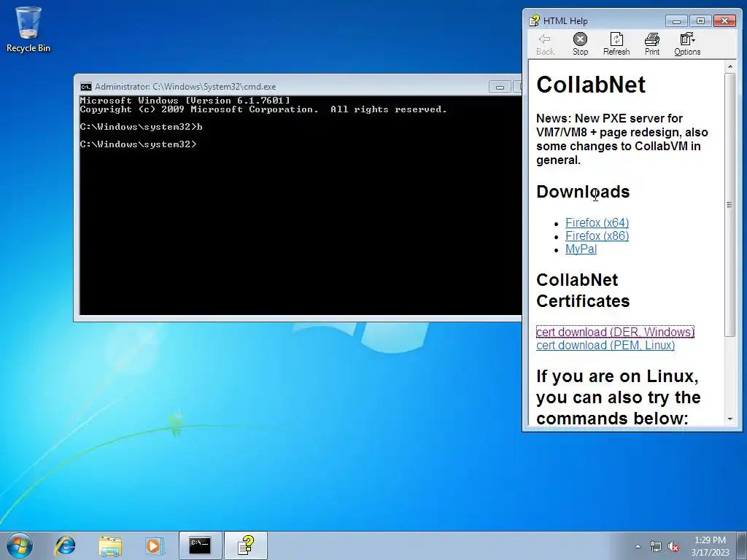This screenshot has width=747, height=560.
Task: Open the Firefox (x86) download link
Action: (x=597, y=236)
